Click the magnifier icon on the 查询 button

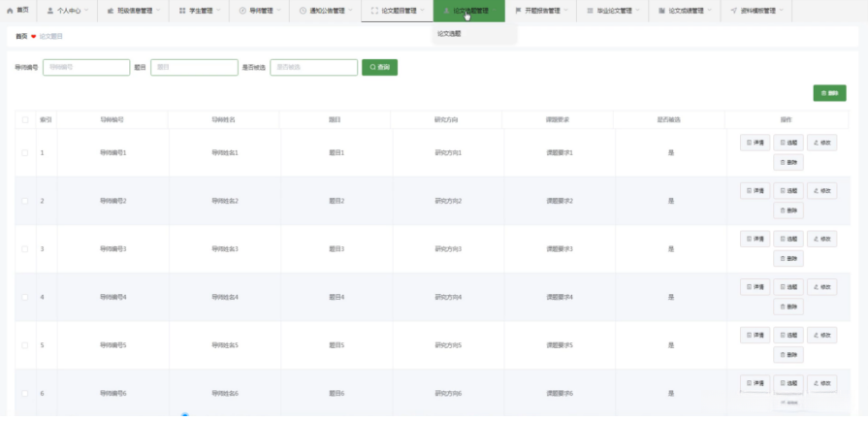(x=372, y=67)
